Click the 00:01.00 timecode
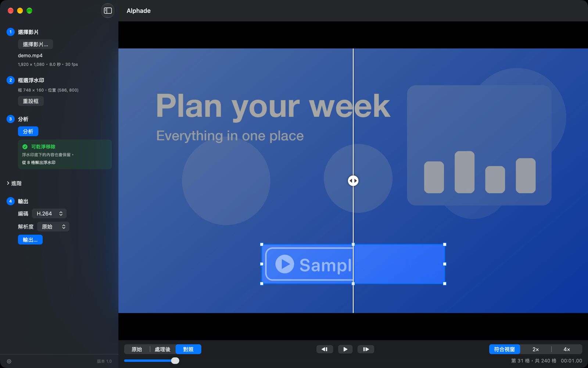The height and width of the screenshot is (368, 588). pos(571,361)
